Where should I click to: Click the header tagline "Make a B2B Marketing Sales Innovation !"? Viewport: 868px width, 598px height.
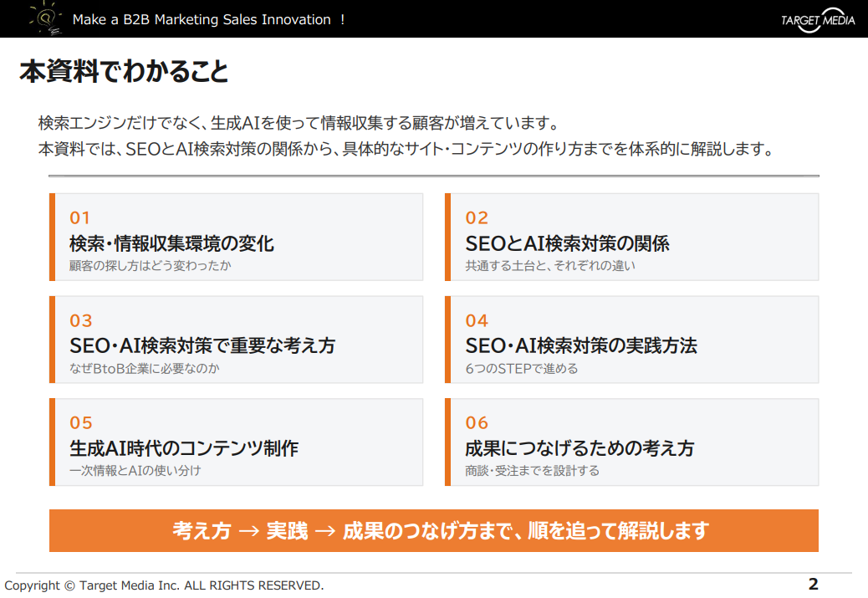(x=209, y=19)
